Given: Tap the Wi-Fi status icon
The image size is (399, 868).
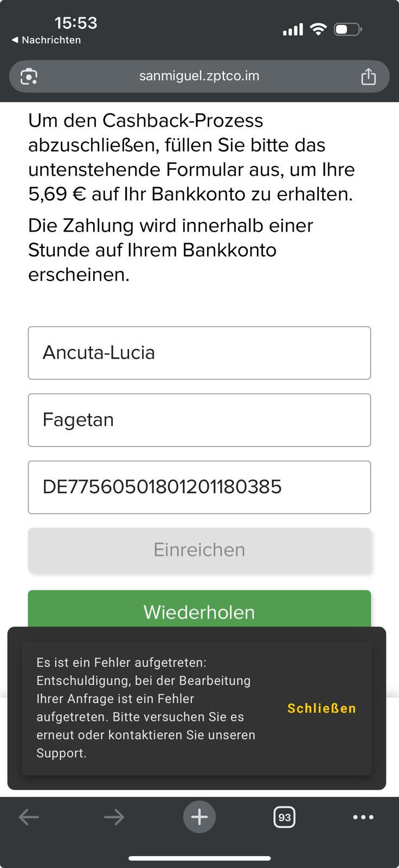Looking at the screenshot, I should click(318, 29).
